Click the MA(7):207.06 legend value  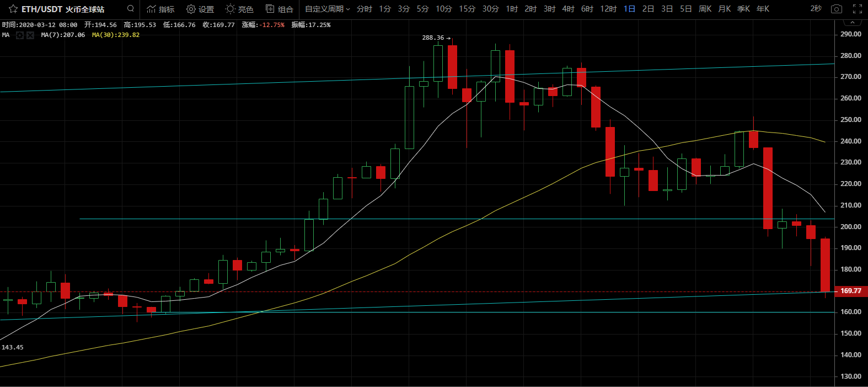click(63, 35)
